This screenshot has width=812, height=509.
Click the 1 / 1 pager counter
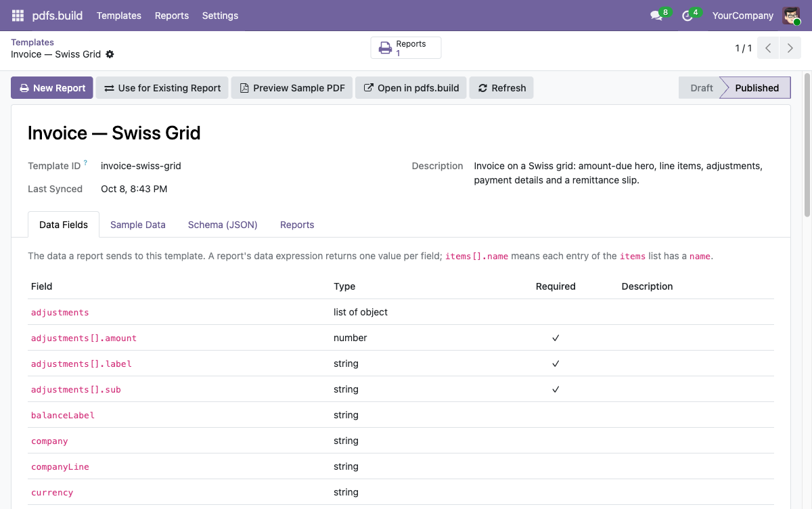(x=743, y=48)
